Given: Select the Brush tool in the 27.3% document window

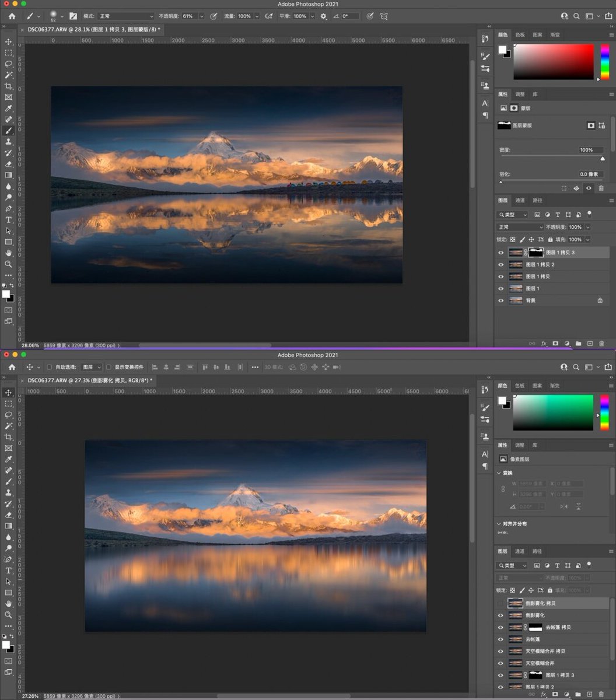Looking at the screenshot, I should tap(9, 482).
